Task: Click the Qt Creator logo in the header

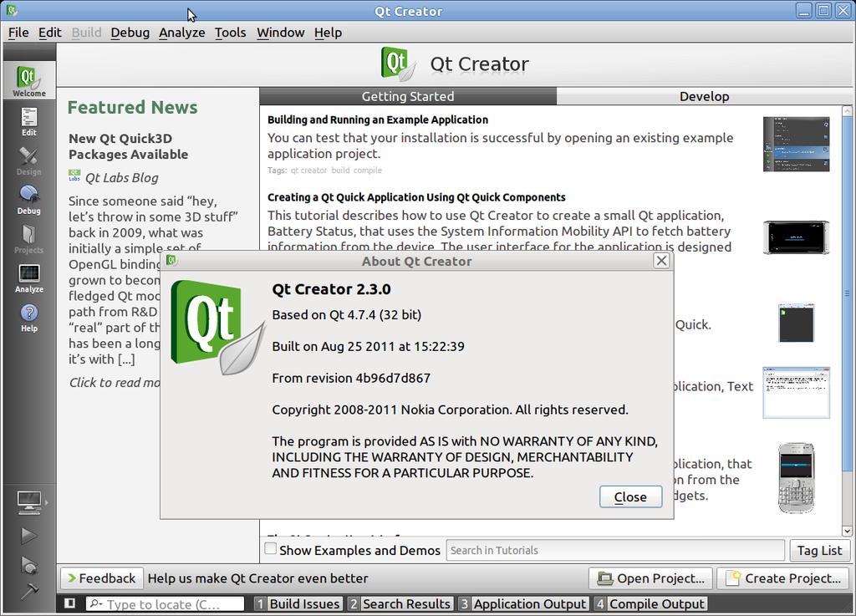Action: pyautogui.click(x=398, y=64)
